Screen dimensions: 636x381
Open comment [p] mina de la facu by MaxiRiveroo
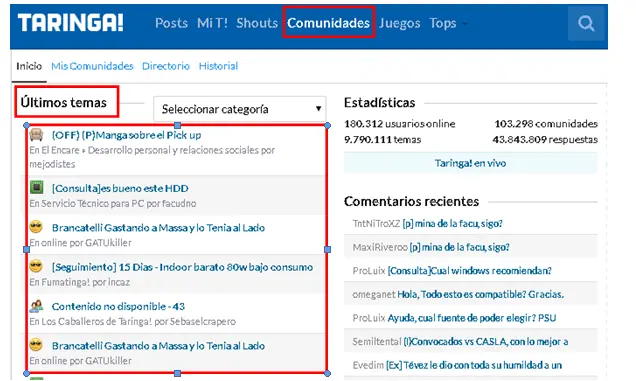tap(459, 247)
